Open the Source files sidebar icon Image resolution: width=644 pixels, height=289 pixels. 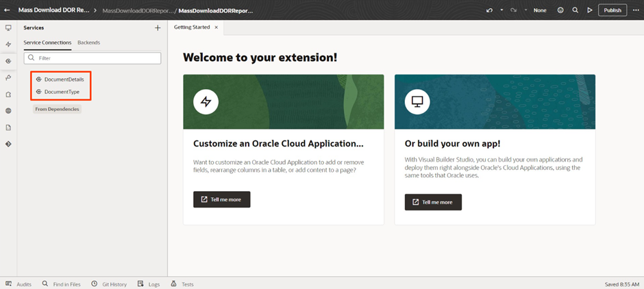click(x=8, y=127)
